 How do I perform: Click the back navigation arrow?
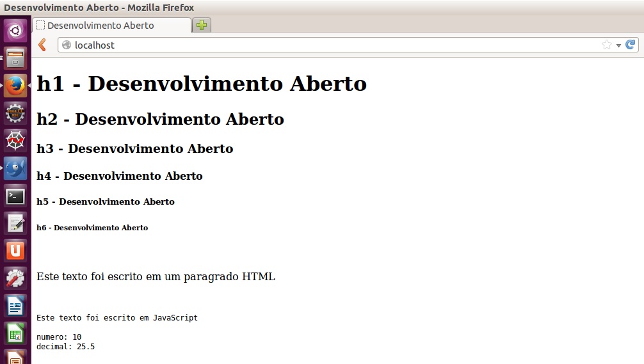click(x=42, y=45)
